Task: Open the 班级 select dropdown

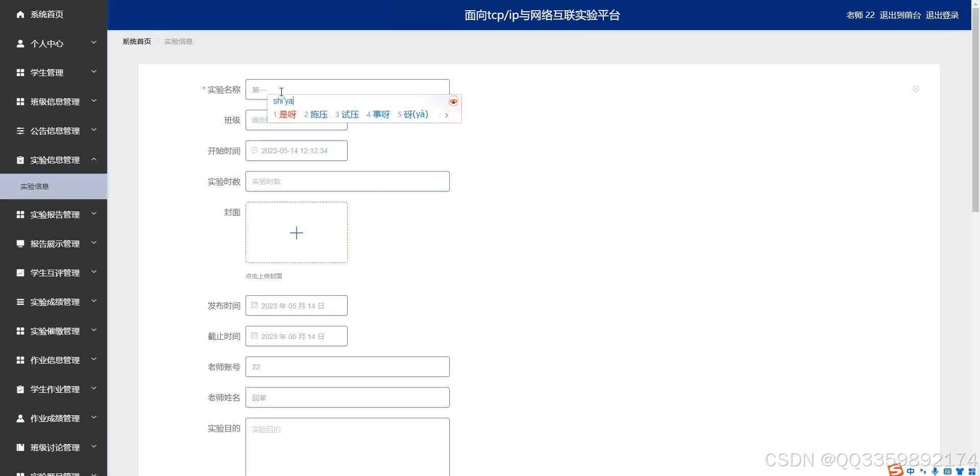Action: (x=297, y=120)
